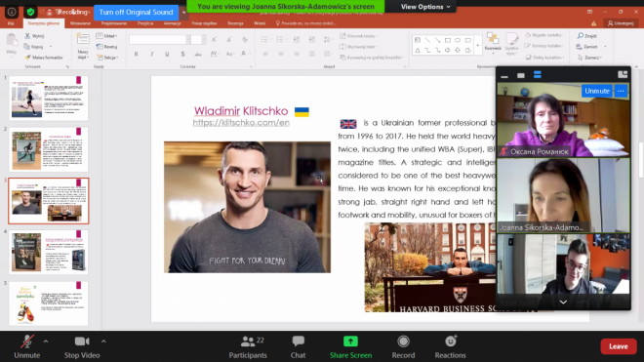
Task: Toggle underline formatting in the ribbon
Action: tap(167, 54)
